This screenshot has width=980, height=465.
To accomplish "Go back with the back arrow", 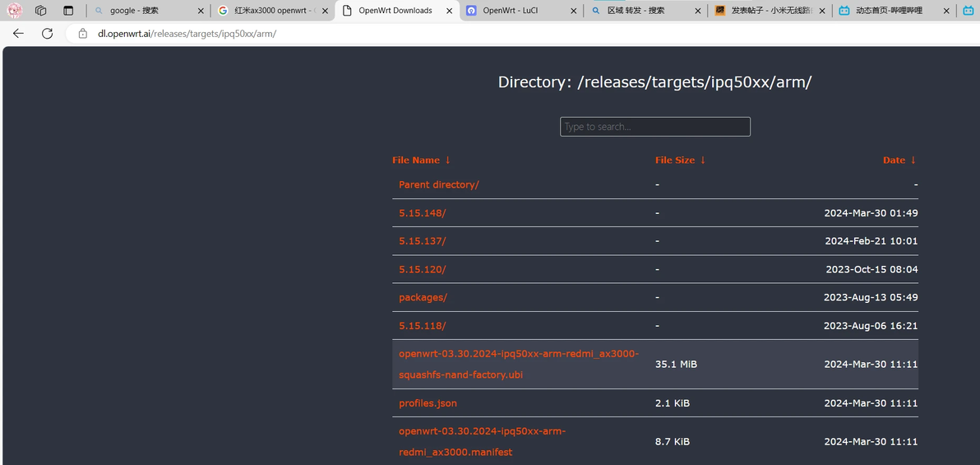I will pyautogui.click(x=18, y=34).
